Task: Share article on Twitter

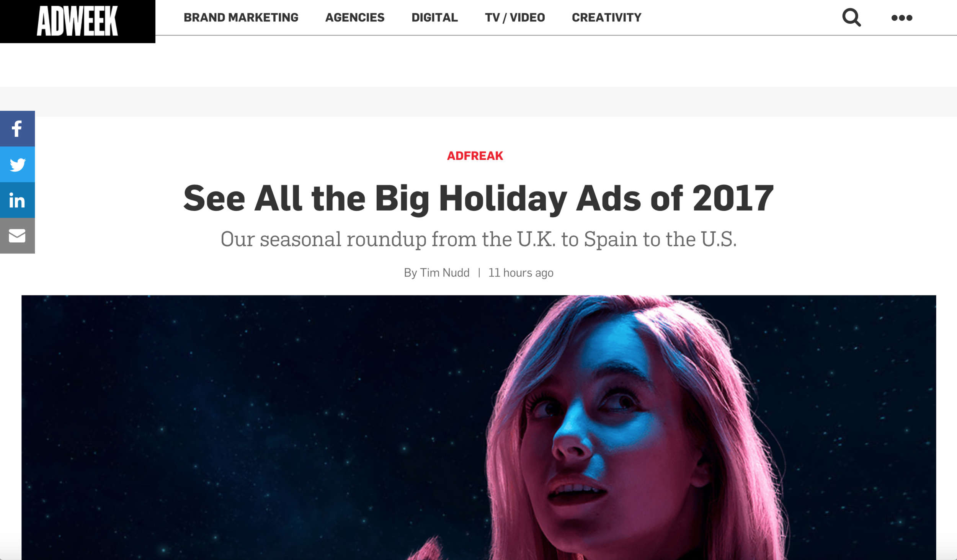Action: pos(17,165)
